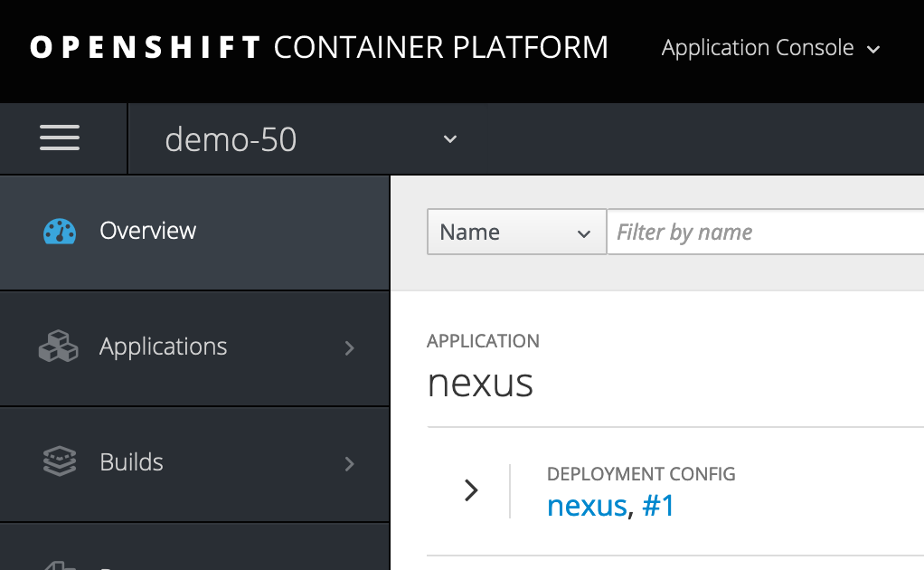This screenshot has height=570, width=924.
Task: Expand the Builds submenu arrow
Action: tap(350, 463)
